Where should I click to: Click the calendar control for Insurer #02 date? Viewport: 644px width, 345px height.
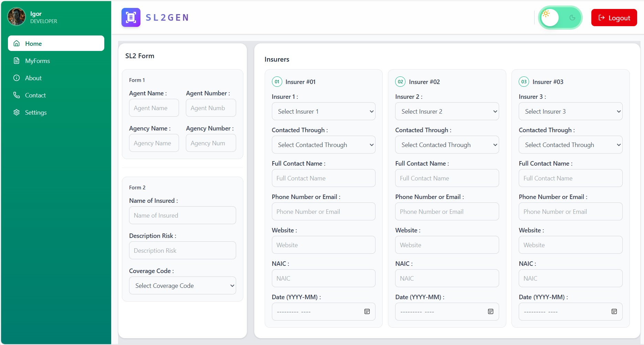(490, 311)
